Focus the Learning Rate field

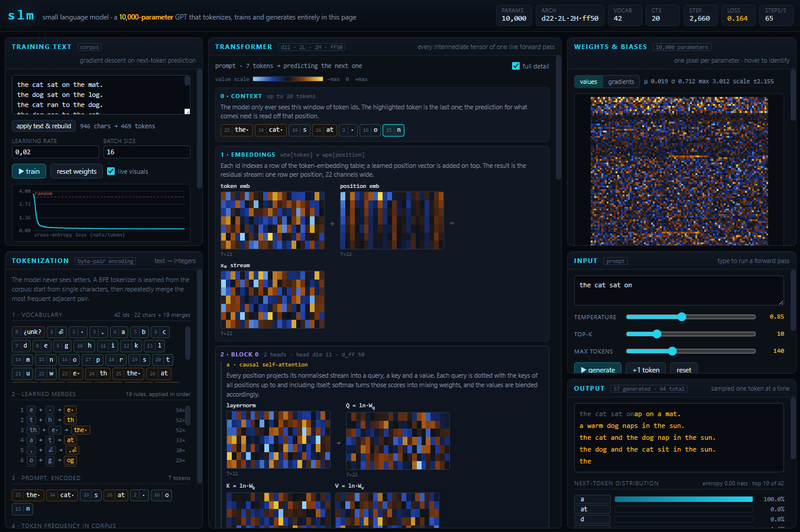55,152
